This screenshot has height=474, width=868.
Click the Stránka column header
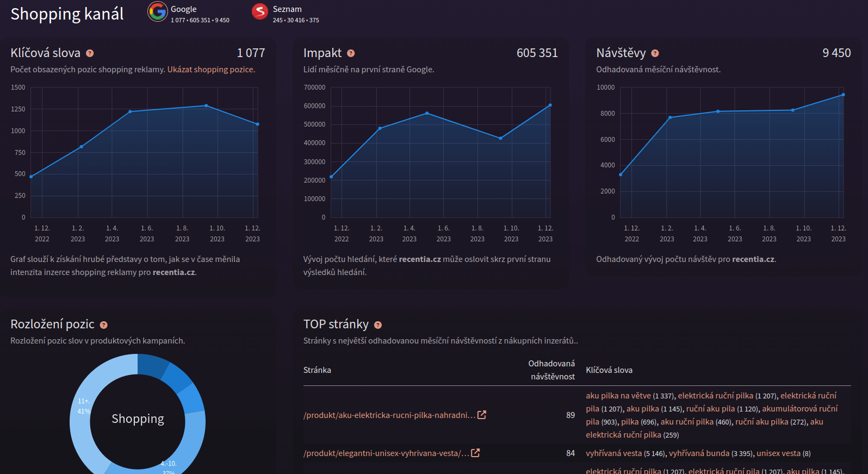[317, 370]
